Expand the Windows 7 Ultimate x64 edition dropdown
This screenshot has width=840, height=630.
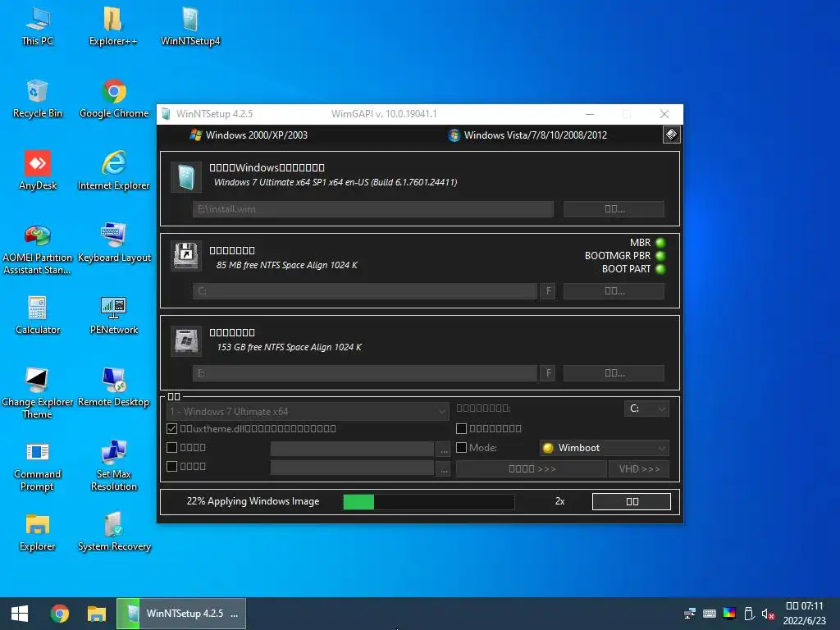(x=308, y=412)
